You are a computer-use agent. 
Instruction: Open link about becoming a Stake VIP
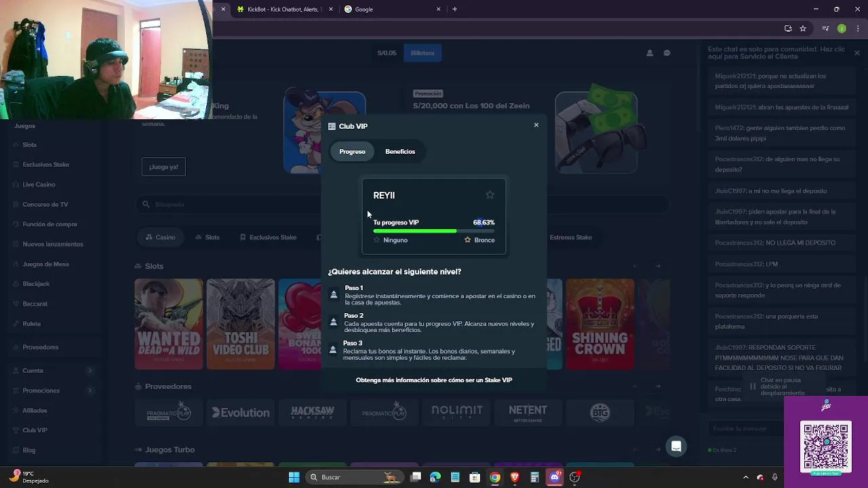(x=434, y=380)
